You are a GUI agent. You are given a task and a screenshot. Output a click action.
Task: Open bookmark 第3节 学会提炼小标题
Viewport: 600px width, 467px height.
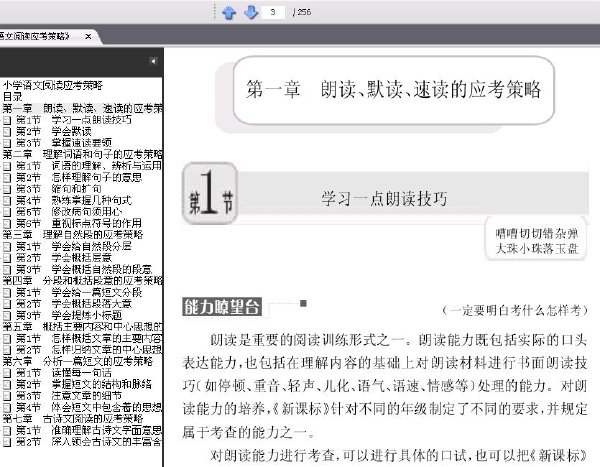(69, 315)
